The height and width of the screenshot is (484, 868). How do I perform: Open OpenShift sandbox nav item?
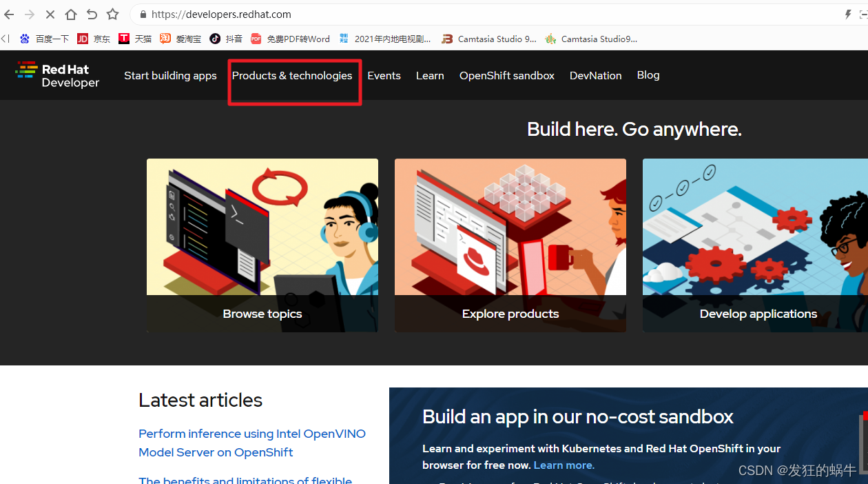(507, 76)
